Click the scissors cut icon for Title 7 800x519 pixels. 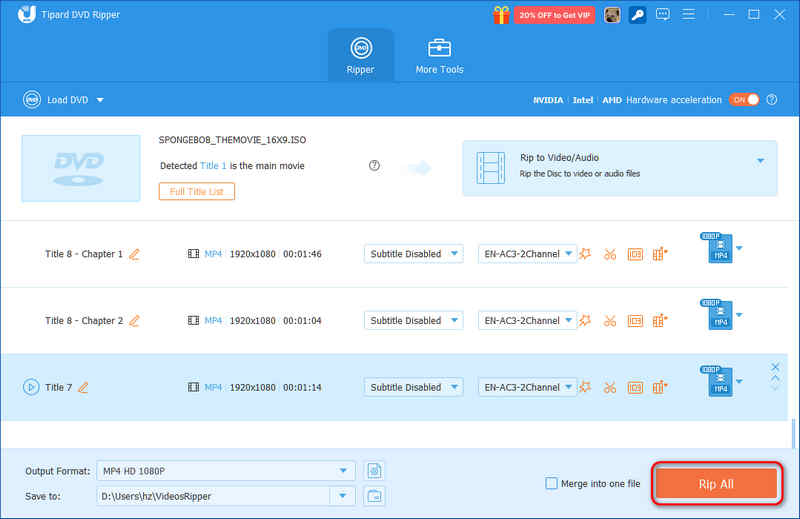point(610,387)
